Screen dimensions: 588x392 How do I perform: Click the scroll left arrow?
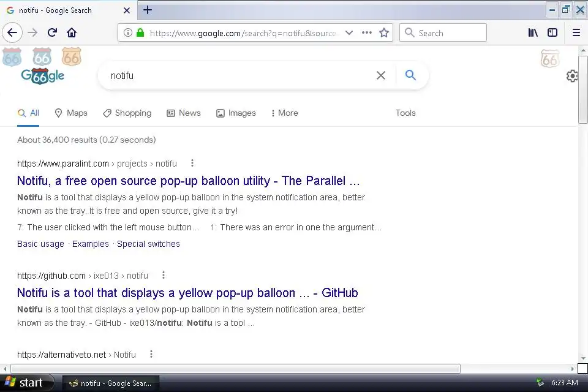[x=5, y=369]
